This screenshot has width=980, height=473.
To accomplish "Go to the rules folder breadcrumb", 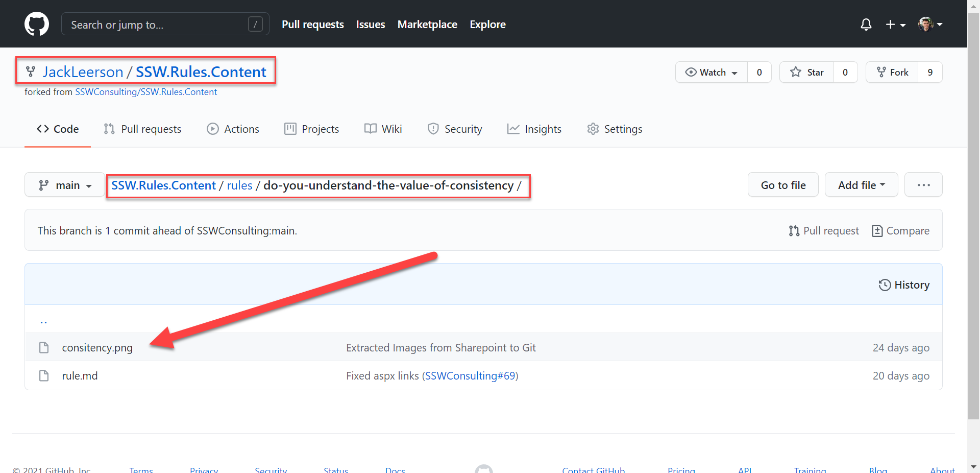I will pos(239,185).
